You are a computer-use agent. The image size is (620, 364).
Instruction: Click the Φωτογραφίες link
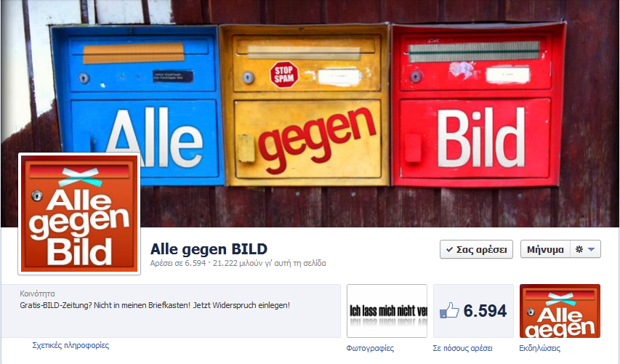(370, 348)
